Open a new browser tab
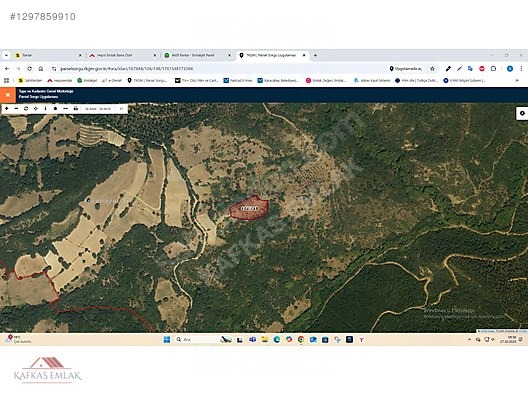 (x=315, y=55)
